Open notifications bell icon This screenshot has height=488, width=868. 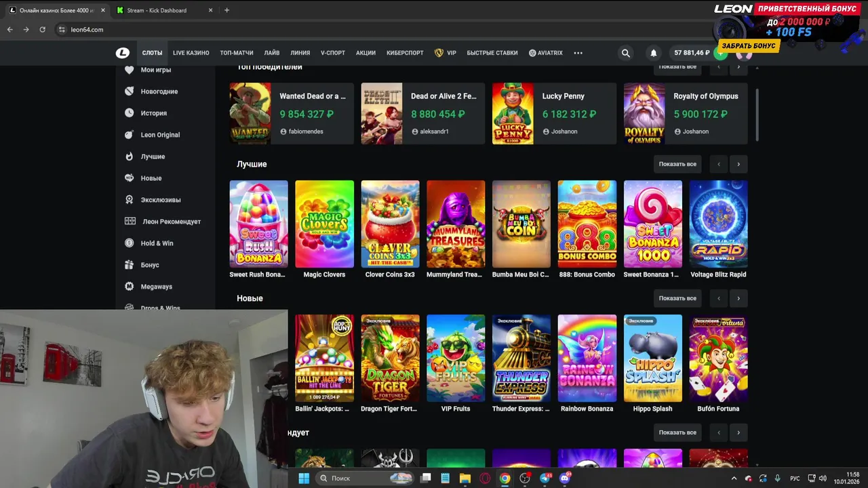pos(654,53)
